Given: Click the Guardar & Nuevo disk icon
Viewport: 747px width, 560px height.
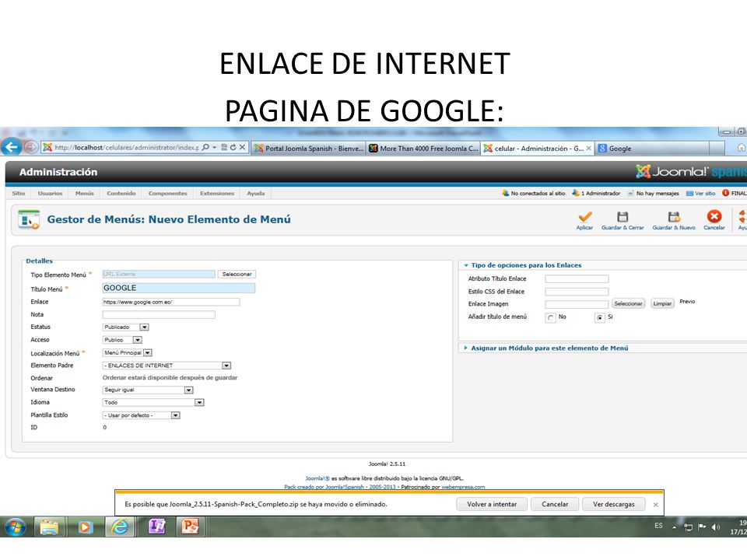Looking at the screenshot, I should [674, 217].
